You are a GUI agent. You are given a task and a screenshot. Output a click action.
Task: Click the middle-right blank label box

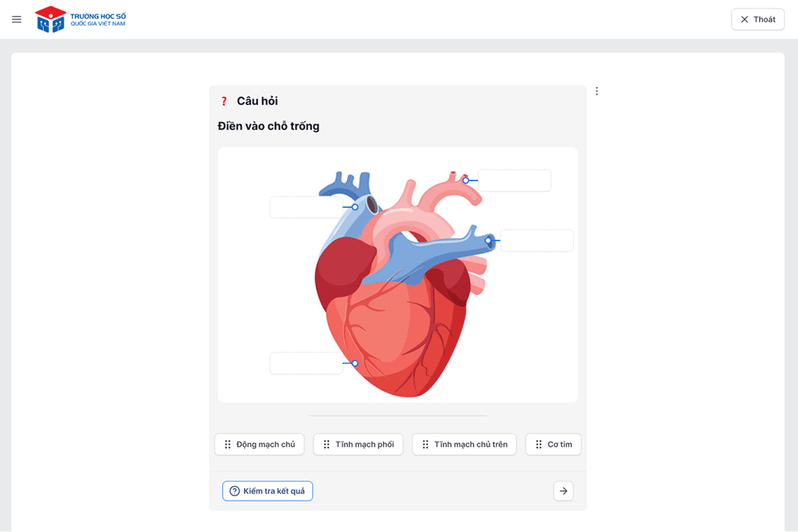537,240
